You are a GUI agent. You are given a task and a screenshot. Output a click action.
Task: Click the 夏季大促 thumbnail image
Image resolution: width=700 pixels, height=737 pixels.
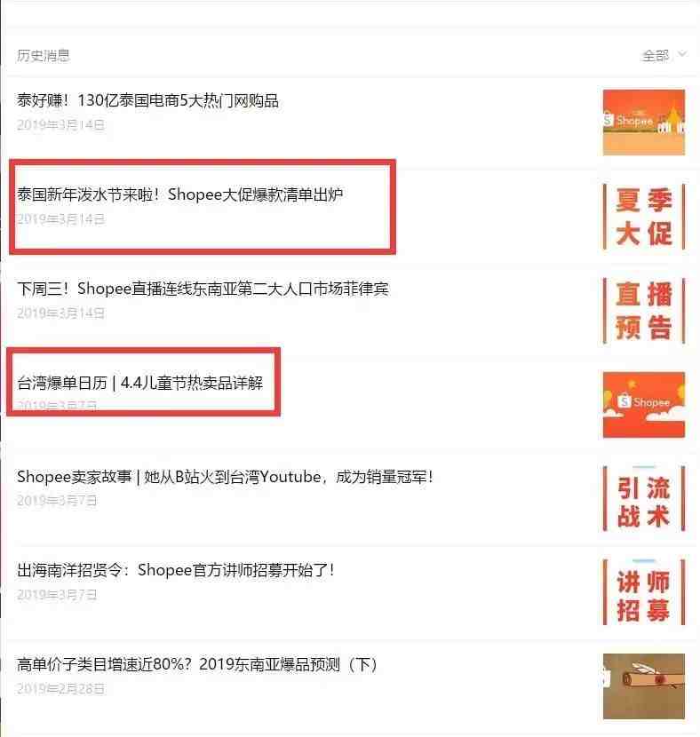pos(643,217)
